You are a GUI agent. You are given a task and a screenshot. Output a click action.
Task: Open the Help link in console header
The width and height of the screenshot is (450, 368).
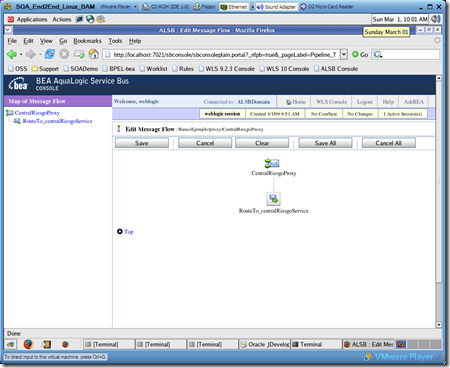click(x=388, y=102)
